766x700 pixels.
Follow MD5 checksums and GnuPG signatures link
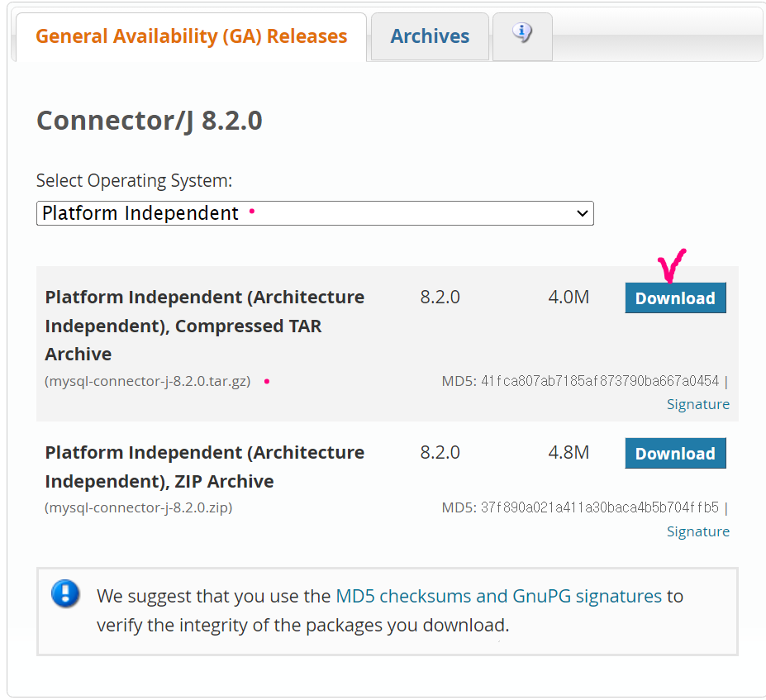[x=499, y=597]
